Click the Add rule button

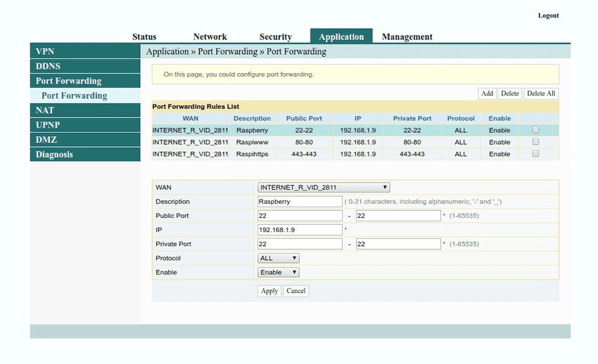[x=487, y=93]
